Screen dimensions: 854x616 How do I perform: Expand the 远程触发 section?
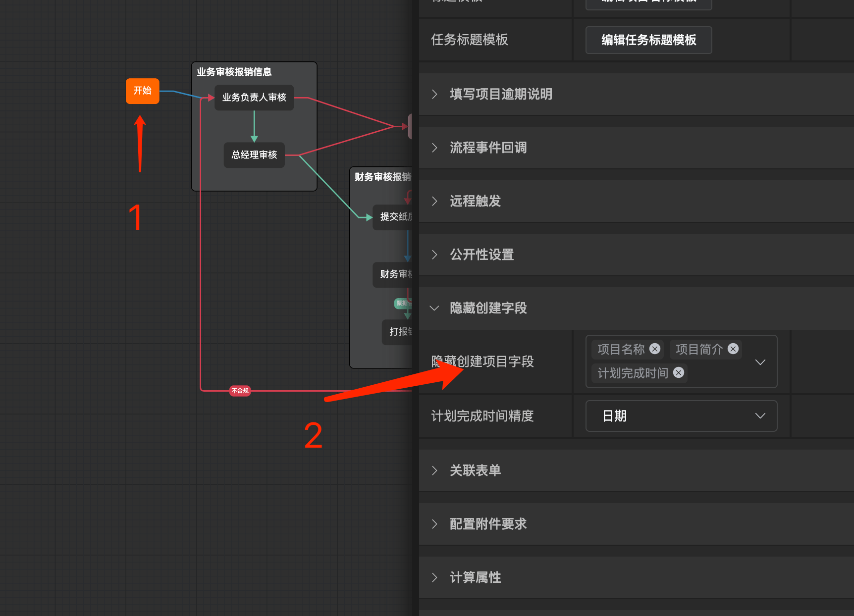[x=636, y=201]
